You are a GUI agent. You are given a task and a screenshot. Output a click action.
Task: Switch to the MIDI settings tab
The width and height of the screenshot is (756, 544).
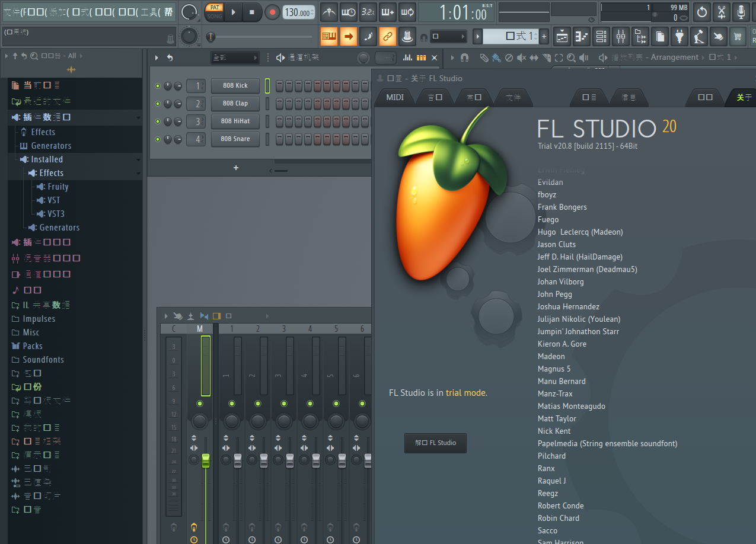coord(395,97)
